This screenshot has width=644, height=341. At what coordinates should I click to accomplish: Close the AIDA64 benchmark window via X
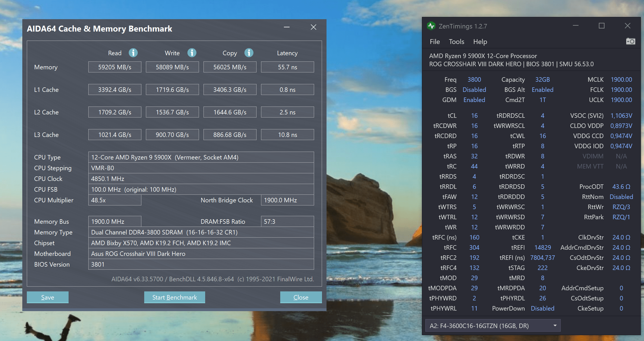point(314,27)
